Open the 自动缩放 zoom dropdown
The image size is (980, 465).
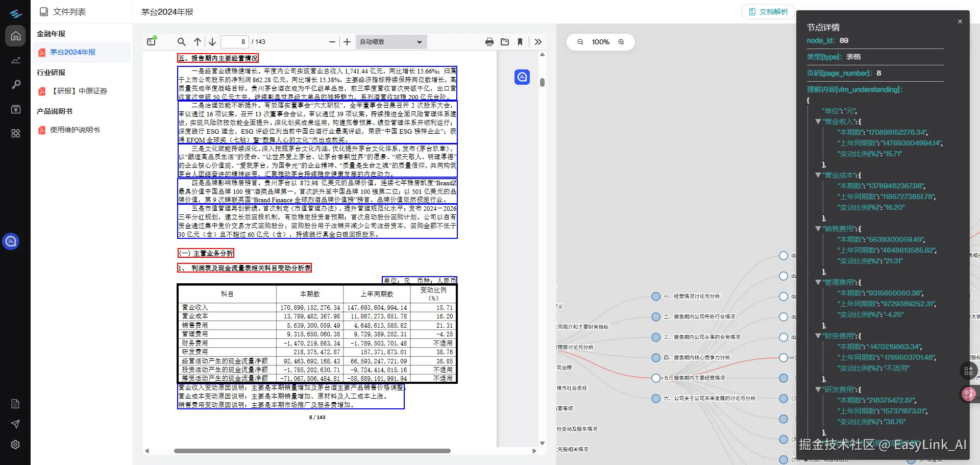391,42
